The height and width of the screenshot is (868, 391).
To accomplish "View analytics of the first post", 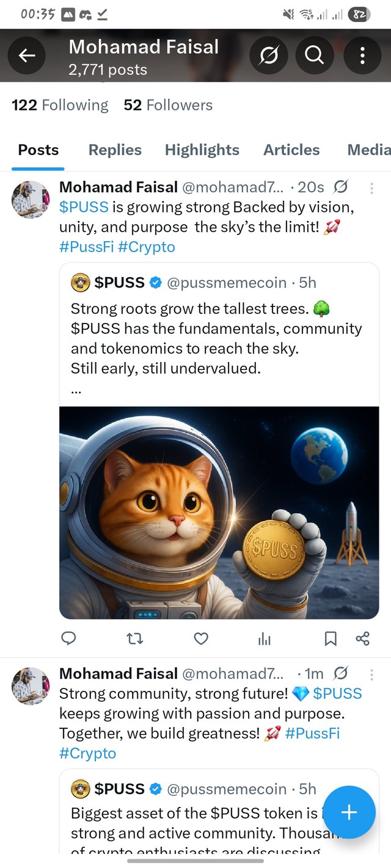I will click(265, 638).
